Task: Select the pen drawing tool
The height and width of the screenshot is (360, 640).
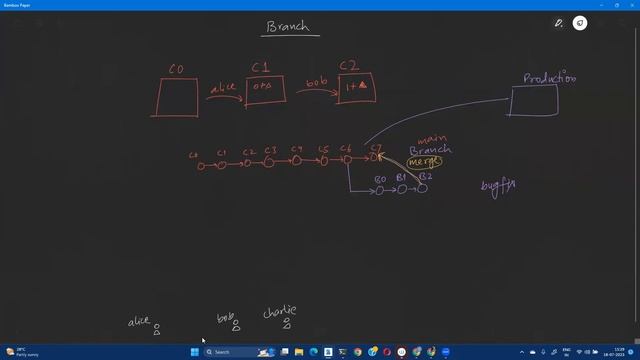Action: pyautogui.click(x=558, y=23)
